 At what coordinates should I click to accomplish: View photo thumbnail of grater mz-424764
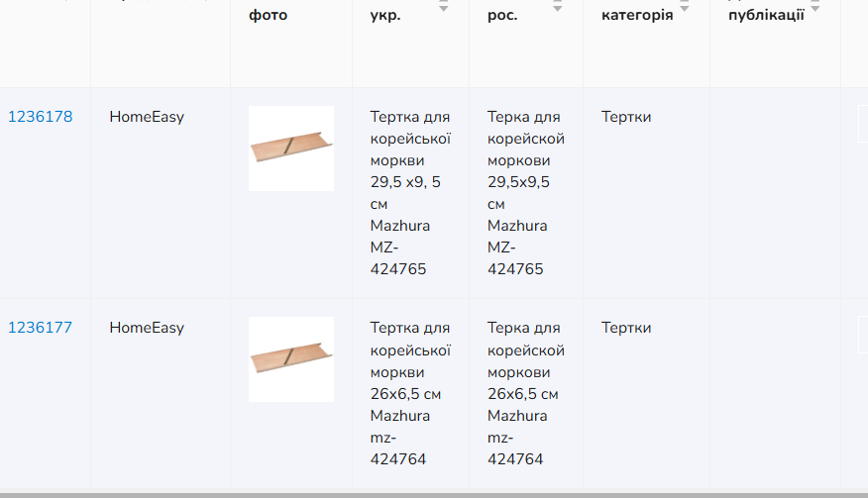[291, 359]
